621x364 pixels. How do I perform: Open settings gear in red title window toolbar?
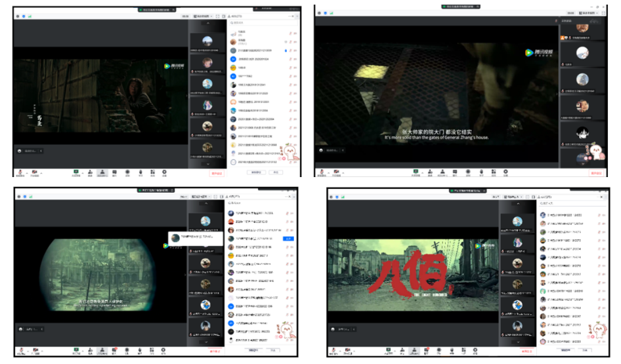tap(475, 351)
